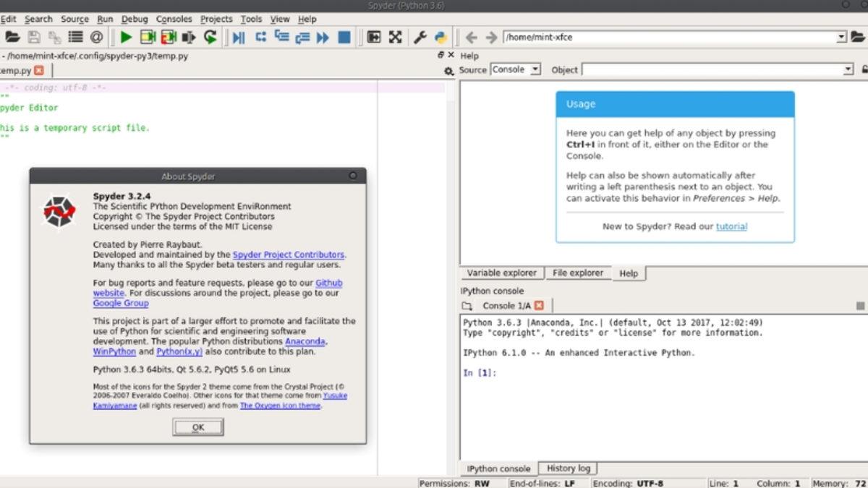Screen dimensions: 868x488
Task: Click the Run current cell icon
Action: [148, 37]
